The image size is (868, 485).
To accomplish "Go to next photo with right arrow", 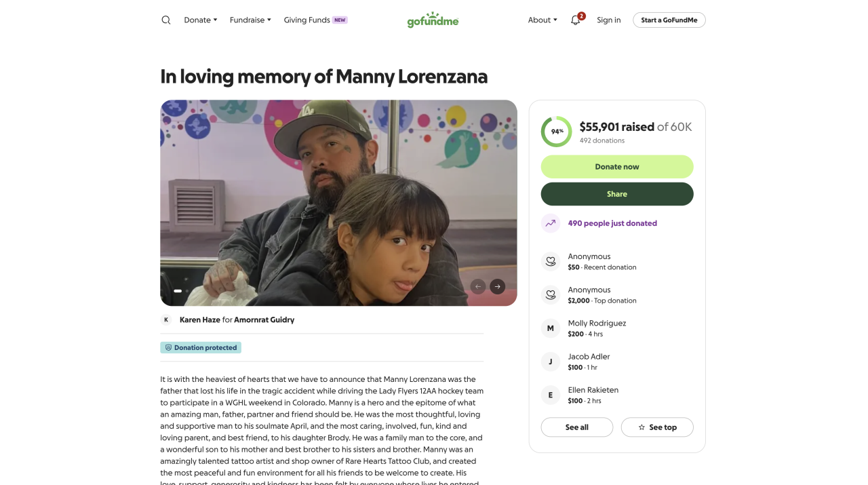I will (x=497, y=286).
